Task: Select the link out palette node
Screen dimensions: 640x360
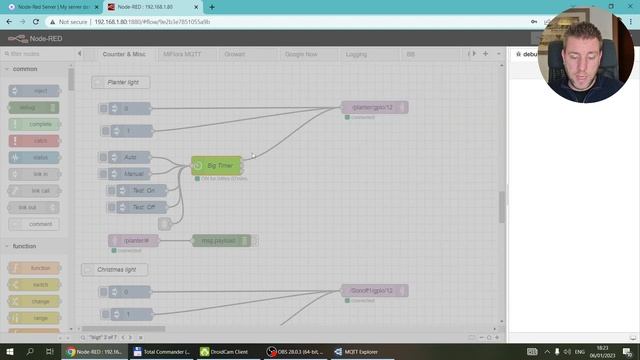Action: [34, 207]
